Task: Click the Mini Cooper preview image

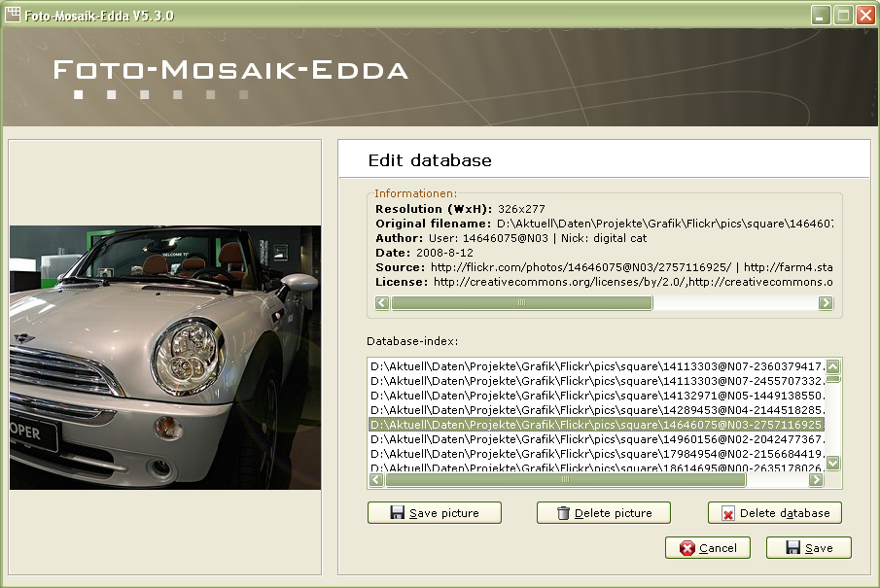Action: pos(165,358)
